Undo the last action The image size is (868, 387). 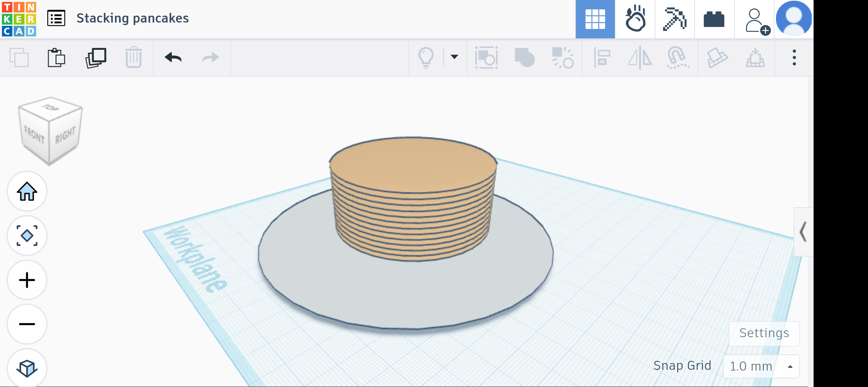point(173,57)
